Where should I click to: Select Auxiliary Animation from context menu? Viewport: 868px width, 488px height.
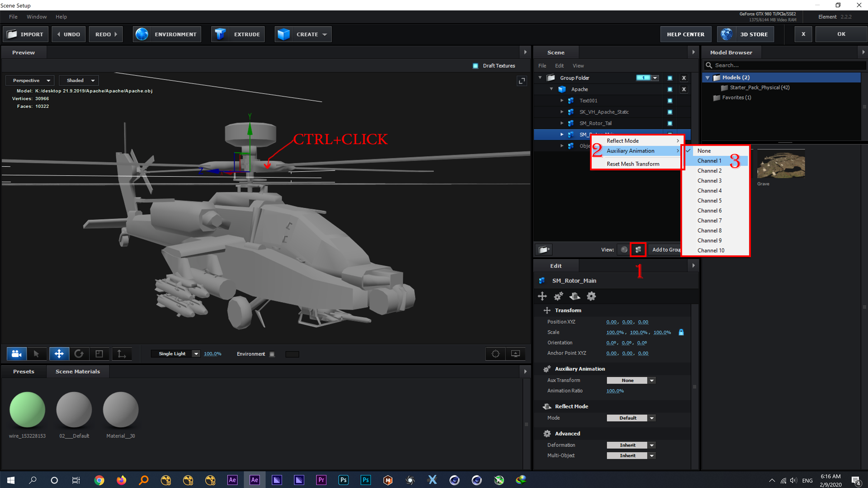(635, 150)
